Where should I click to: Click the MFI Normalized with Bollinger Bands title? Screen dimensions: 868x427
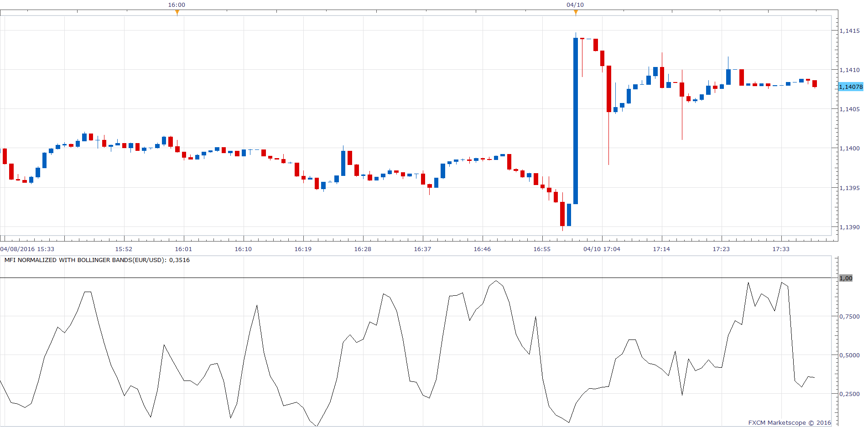click(97, 260)
